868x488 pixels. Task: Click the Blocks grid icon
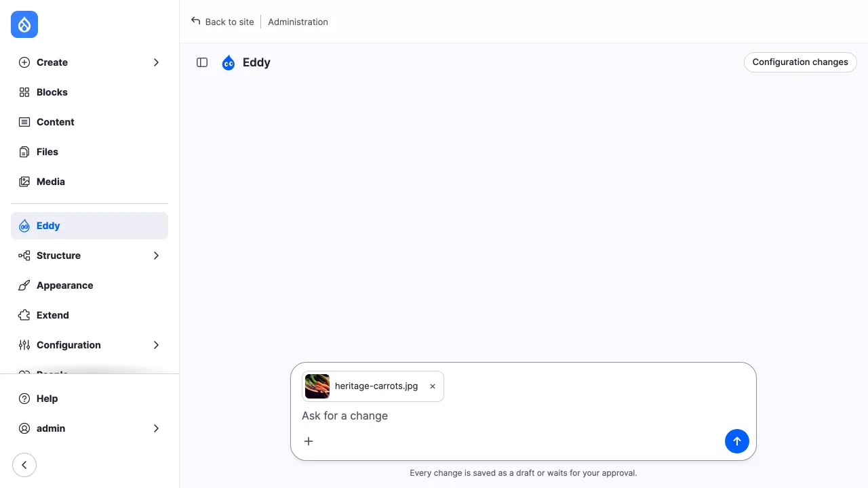(x=24, y=92)
